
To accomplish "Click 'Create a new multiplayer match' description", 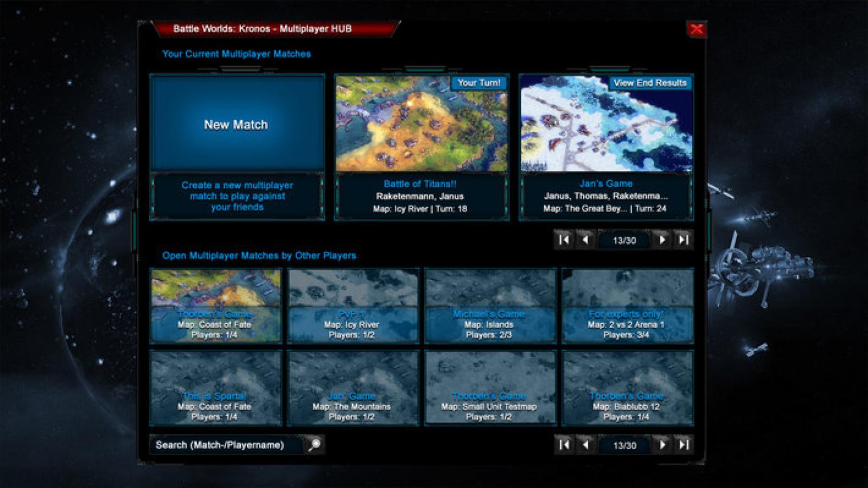I will click(x=237, y=196).
